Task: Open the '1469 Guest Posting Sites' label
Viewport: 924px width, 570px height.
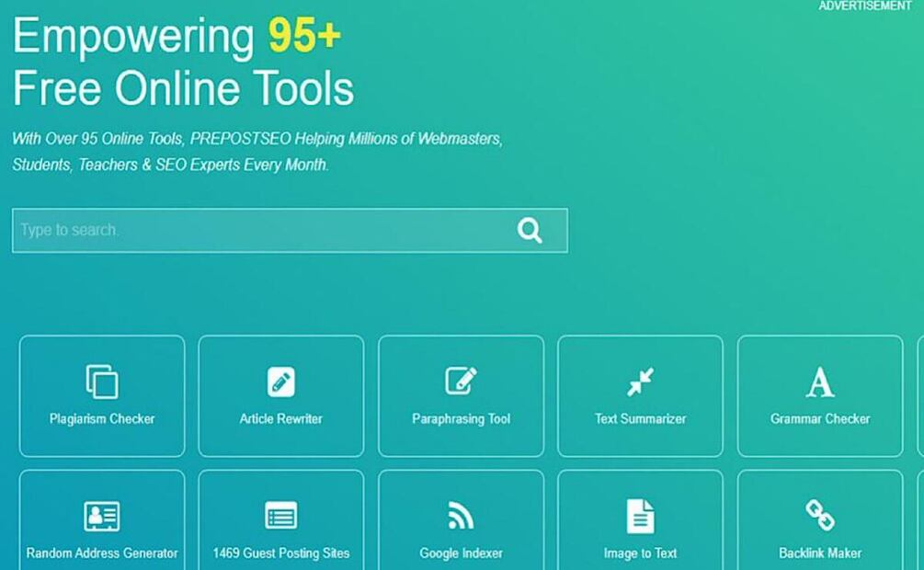Action: click(281, 553)
